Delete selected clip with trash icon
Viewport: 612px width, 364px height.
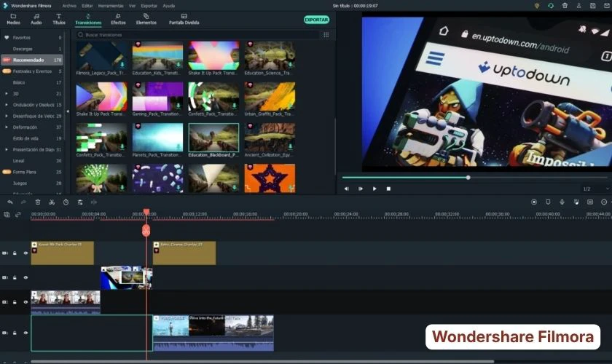(x=38, y=202)
